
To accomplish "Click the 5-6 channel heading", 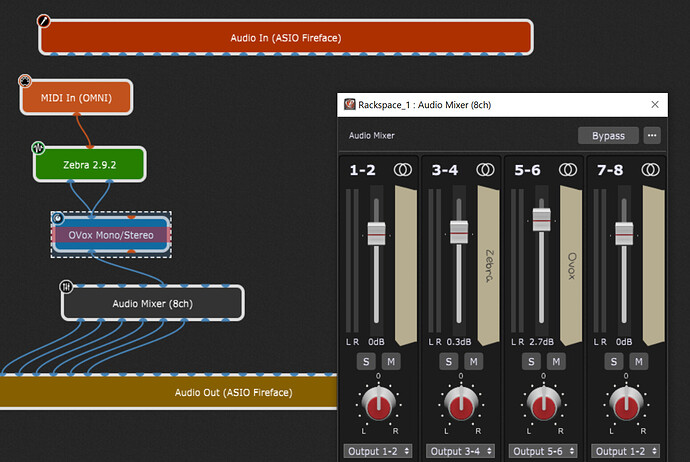I will click(527, 170).
